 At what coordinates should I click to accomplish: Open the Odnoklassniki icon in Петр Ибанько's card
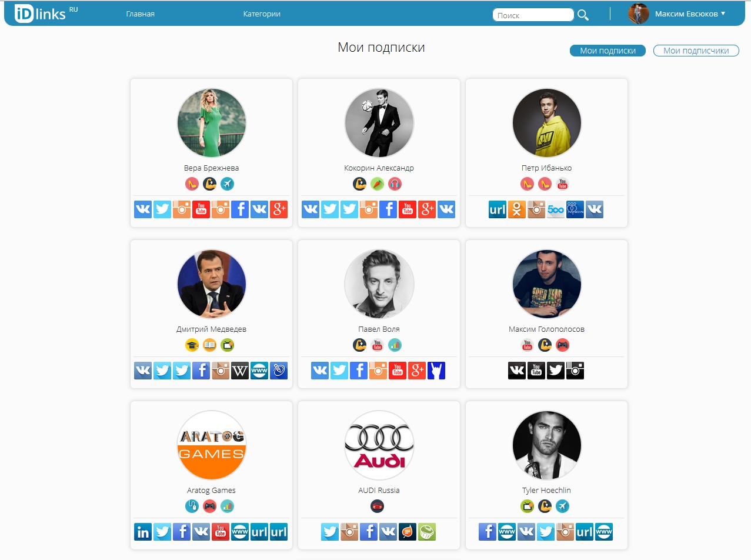point(517,209)
